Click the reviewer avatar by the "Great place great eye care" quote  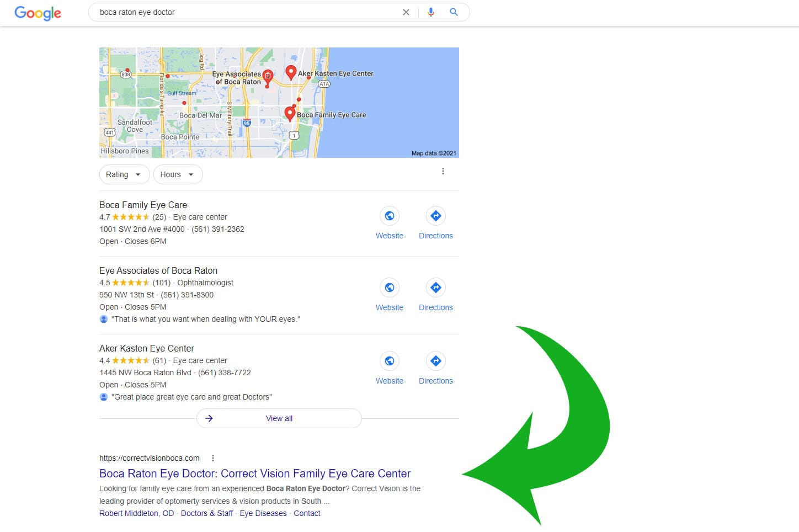tap(104, 397)
